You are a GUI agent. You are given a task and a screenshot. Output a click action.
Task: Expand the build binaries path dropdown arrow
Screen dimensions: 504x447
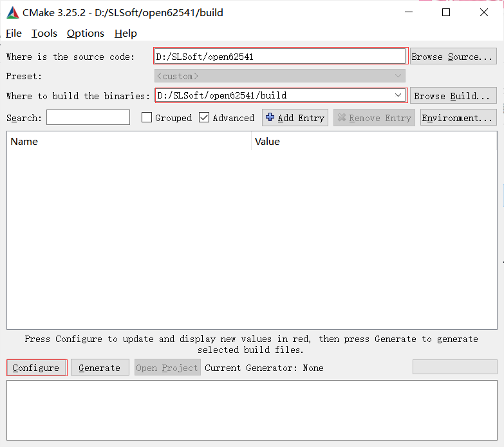[398, 95]
